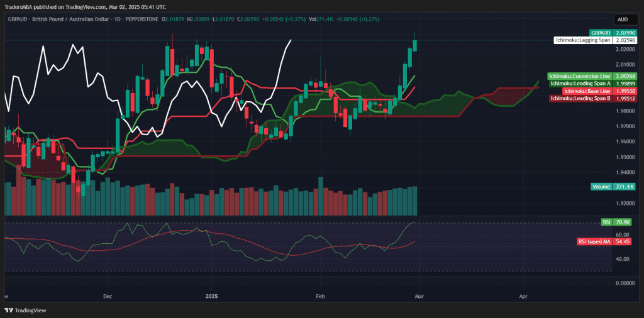Image resolution: width=644 pixels, height=318 pixels.
Task: Click the Ichimoku Leading Span A label
Action: pyautogui.click(x=580, y=83)
